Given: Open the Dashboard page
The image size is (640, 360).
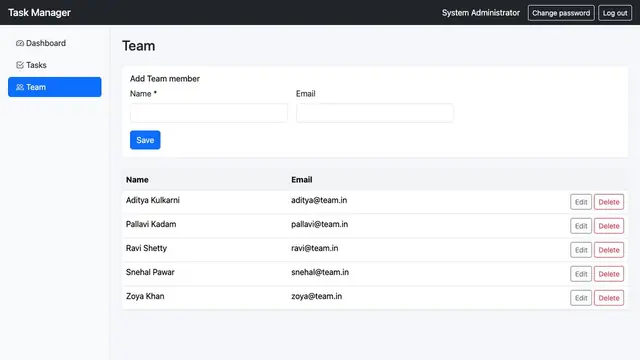Looking at the screenshot, I should (55, 43).
